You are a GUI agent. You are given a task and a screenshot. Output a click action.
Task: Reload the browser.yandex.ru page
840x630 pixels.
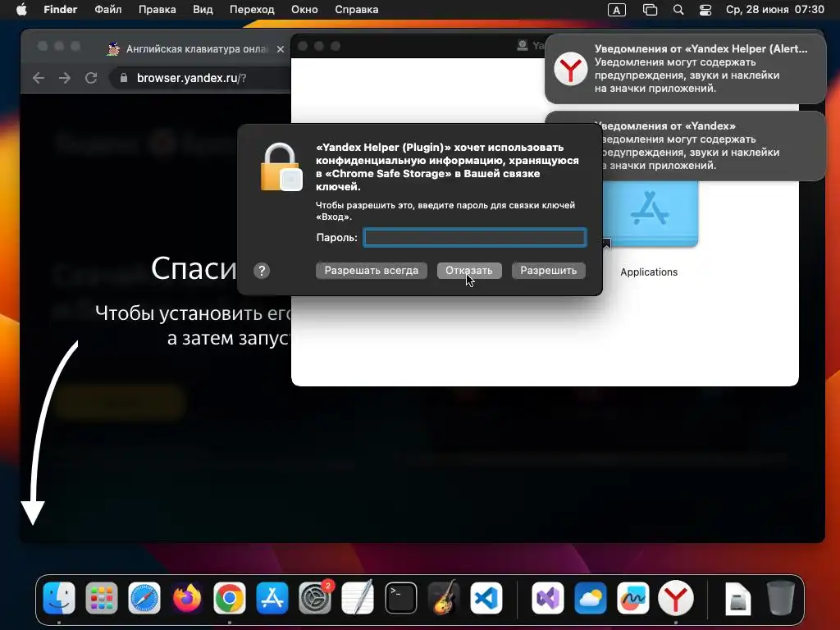click(91, 78)
